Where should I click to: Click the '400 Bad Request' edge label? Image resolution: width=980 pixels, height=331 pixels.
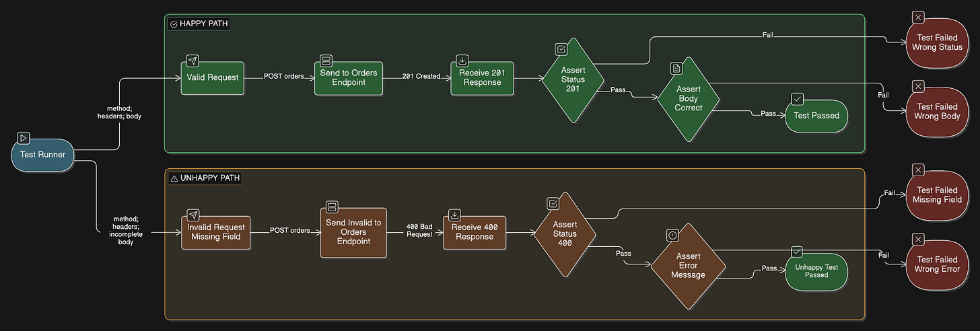pyautogui.click(x=419, y=230)
